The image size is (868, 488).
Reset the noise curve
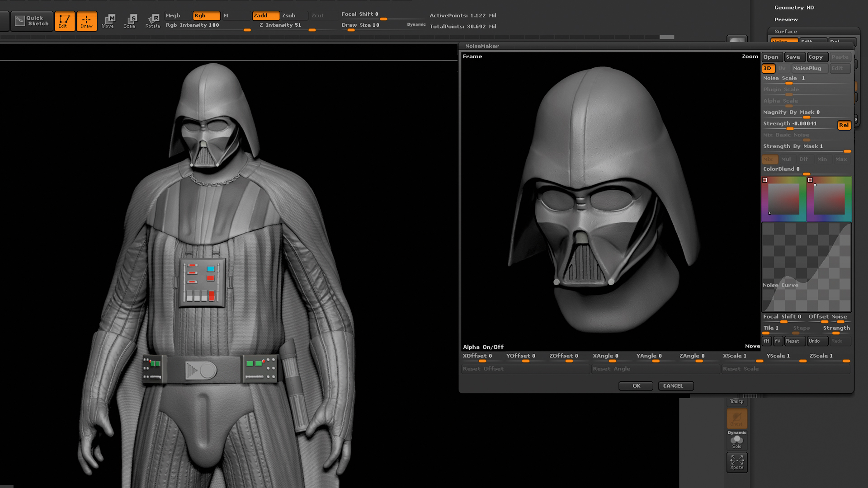pyautogui.click(x=794, y=341)
